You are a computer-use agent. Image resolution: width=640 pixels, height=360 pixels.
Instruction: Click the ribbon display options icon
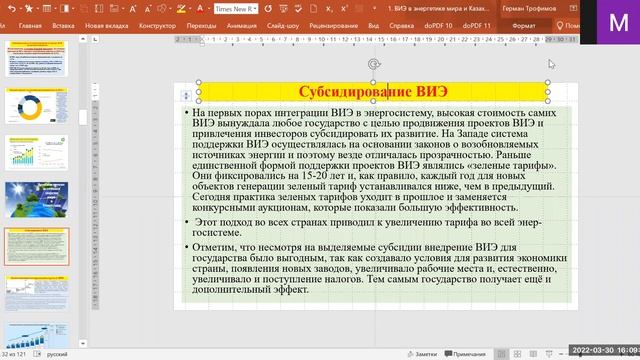click(x=573, y=9)
